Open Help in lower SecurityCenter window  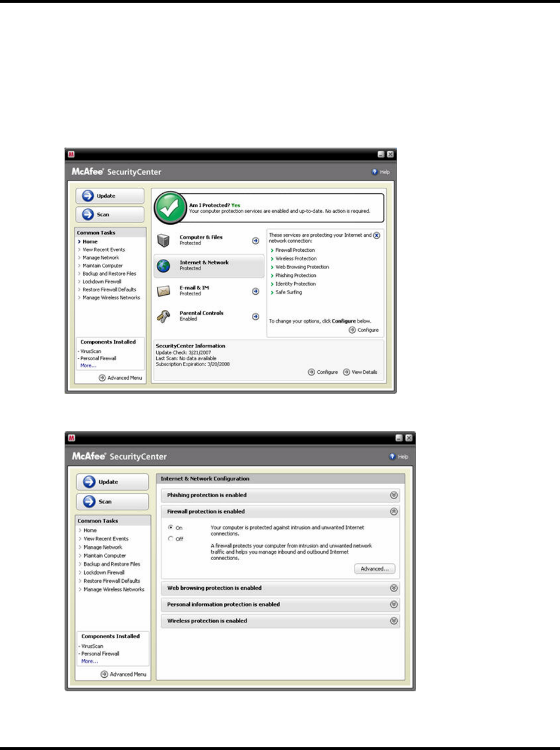click(398, 457)
